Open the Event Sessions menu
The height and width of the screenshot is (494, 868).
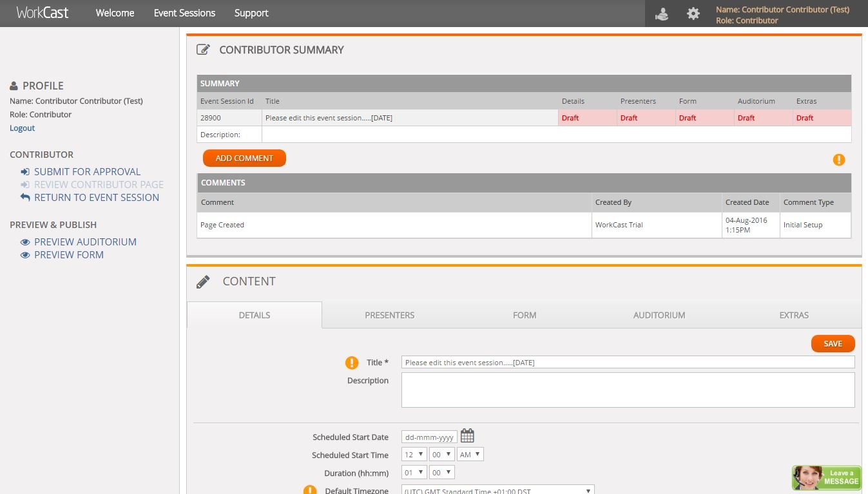pos(184,13)
